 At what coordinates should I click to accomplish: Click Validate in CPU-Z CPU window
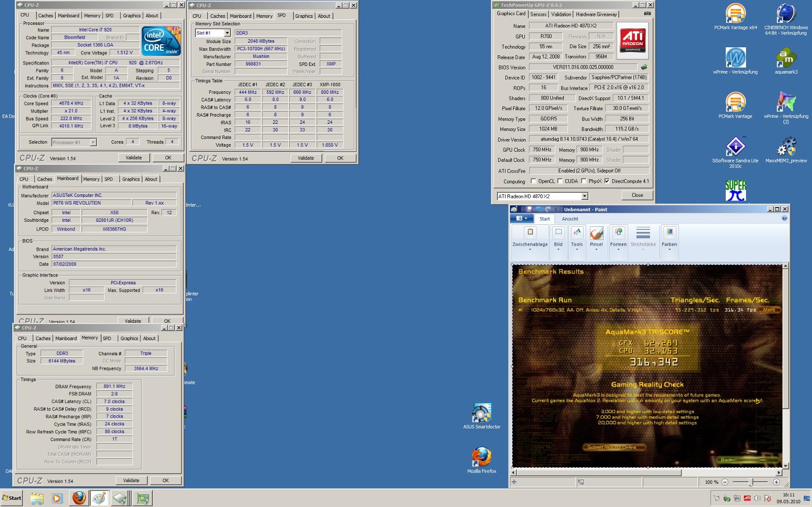pos(133,158)
